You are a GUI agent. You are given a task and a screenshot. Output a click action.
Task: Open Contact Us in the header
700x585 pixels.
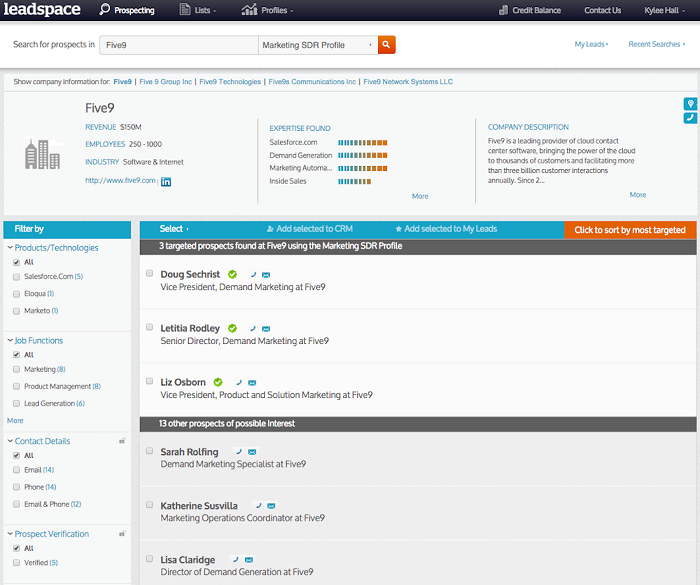click(603, 10)
